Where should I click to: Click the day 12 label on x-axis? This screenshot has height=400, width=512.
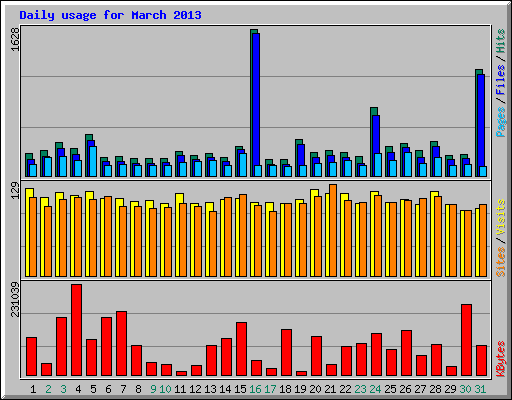(x=195, y=389)
